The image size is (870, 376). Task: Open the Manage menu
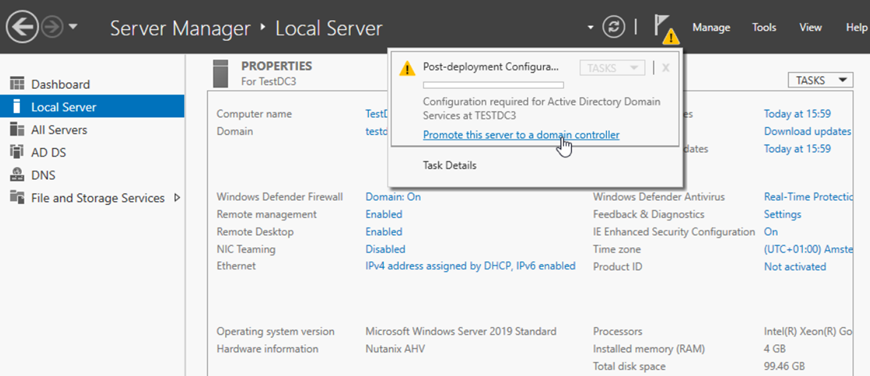711,28
